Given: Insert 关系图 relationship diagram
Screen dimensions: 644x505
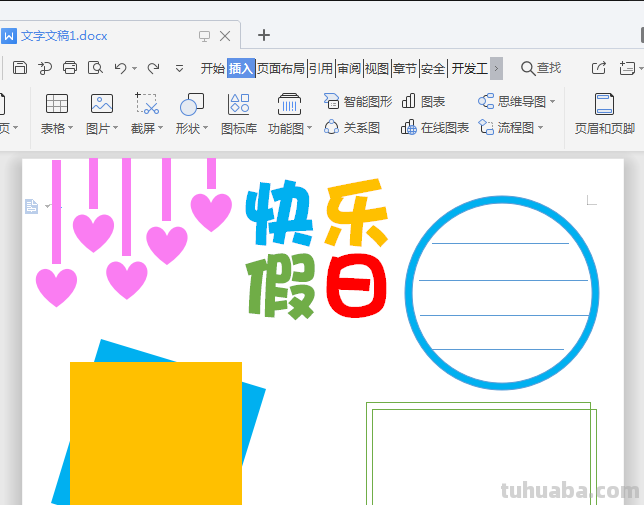Looking at the screenshot, I should coord(352,128).
